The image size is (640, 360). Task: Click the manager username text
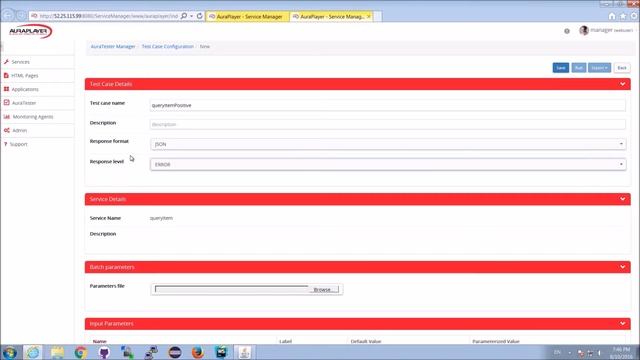pyautogui.click(x=601, y=30)
